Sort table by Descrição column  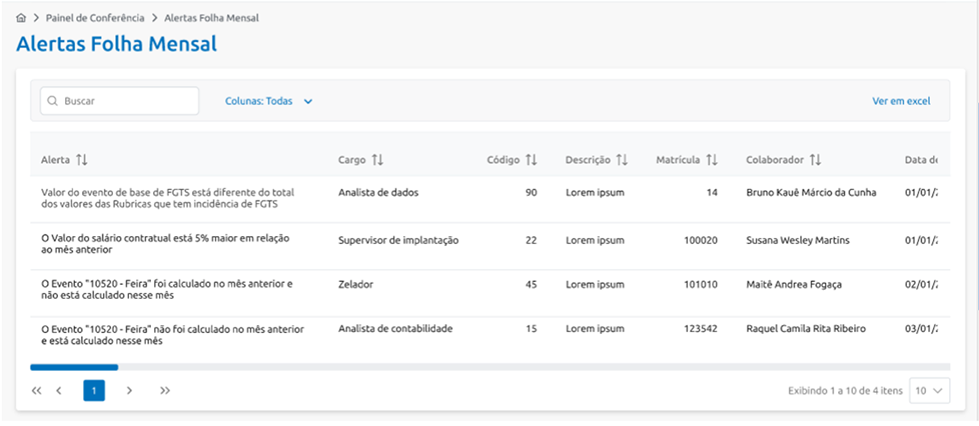(622, 160)
